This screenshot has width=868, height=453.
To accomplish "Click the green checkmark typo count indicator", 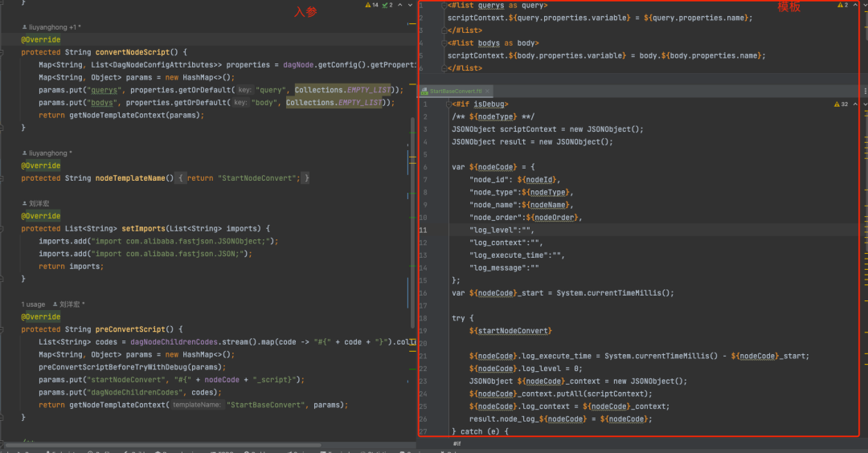I will point(387,5).
